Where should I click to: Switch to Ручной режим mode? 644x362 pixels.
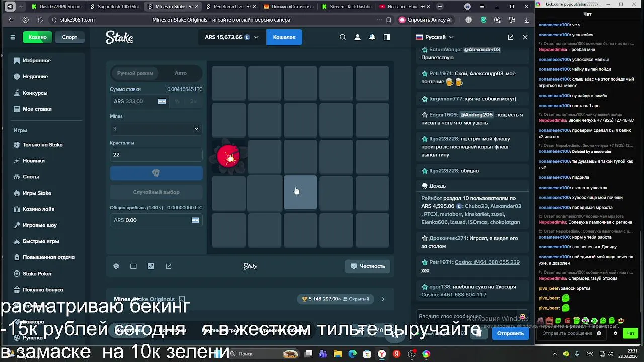(135, 73)
